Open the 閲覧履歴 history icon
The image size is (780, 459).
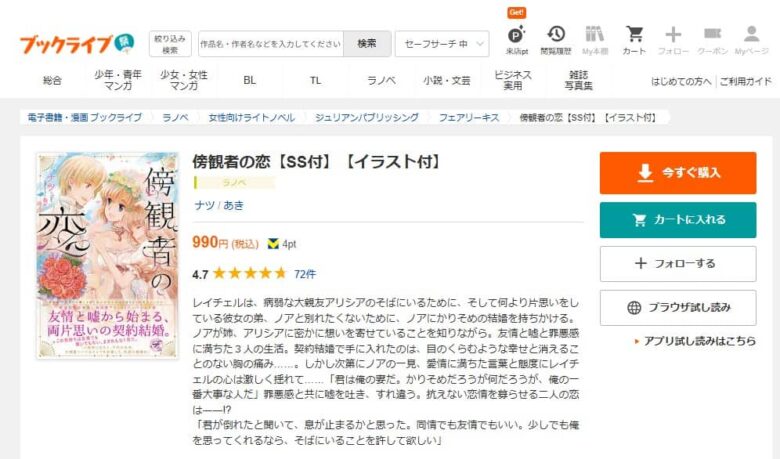pyautogui.click(x=556, y=40)
